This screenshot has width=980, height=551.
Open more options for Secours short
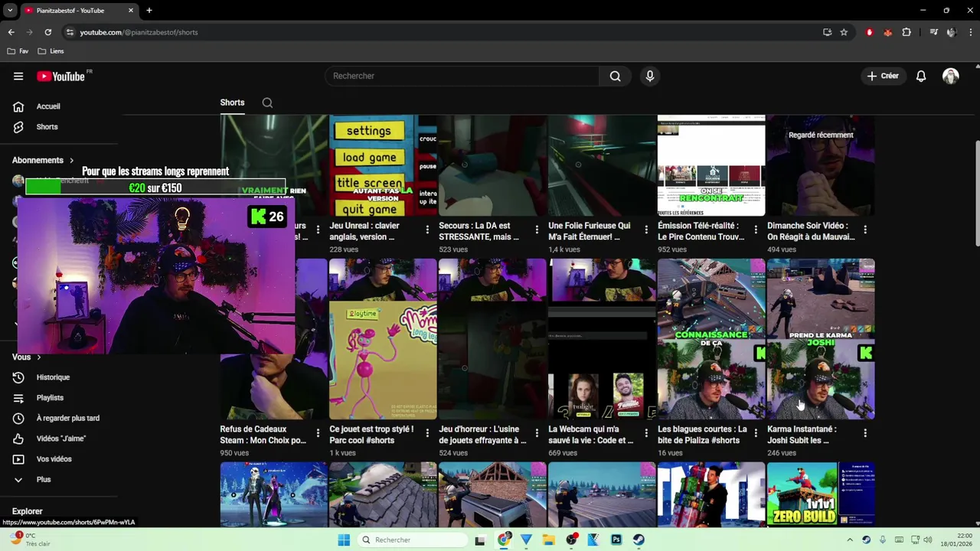coord(537,230)
